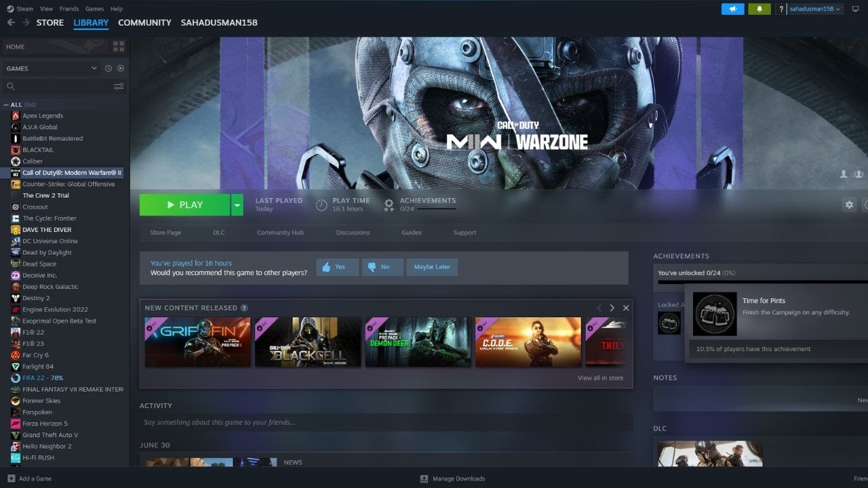Click the achievements progress bar
This screenshot has width=868, height=488.
coord(763,282)
